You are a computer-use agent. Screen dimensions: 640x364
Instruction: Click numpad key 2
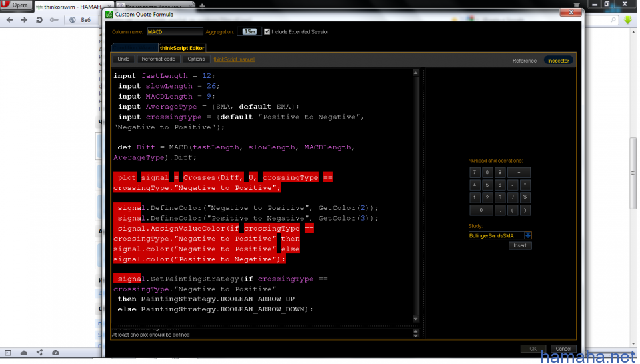(487, 197)
